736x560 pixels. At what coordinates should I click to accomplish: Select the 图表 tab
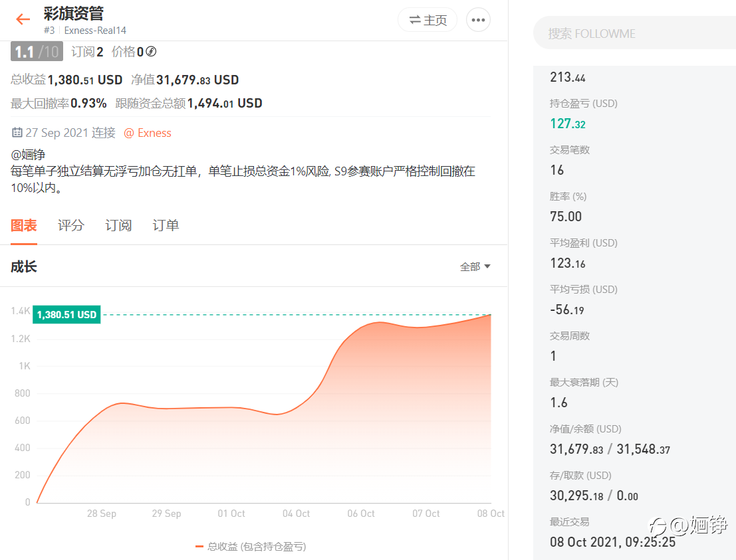click(x=24, y=226)
